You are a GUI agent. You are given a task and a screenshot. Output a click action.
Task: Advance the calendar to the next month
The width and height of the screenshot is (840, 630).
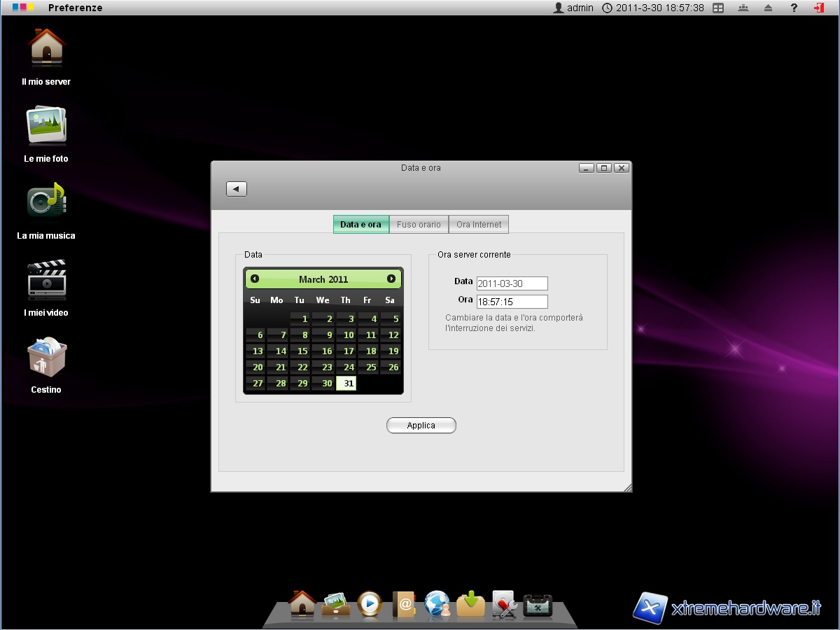point(391,279)
